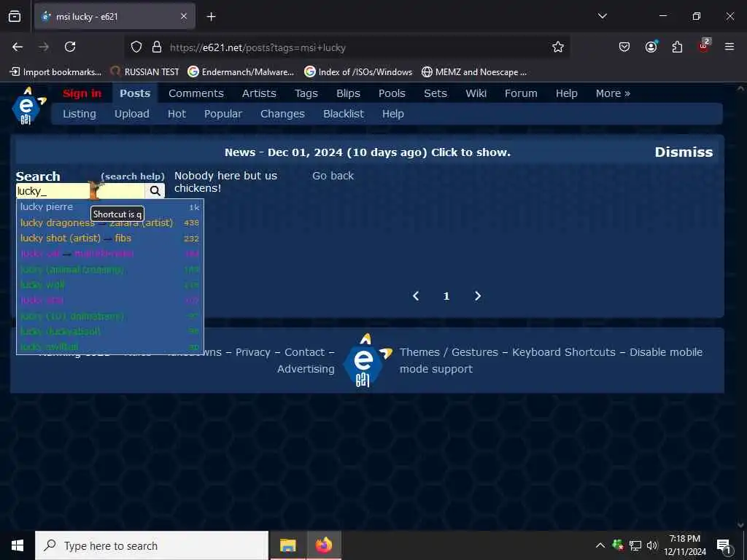Go to the next results page arrow
This screenshot has width=747, height=560.
click(478, 296)
